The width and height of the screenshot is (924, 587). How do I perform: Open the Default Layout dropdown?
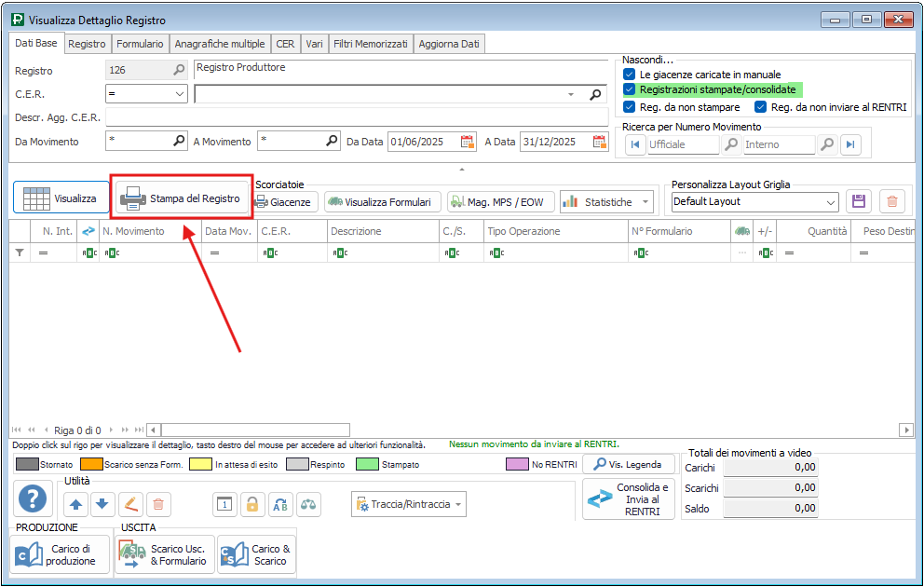click(x=831, y=201)
